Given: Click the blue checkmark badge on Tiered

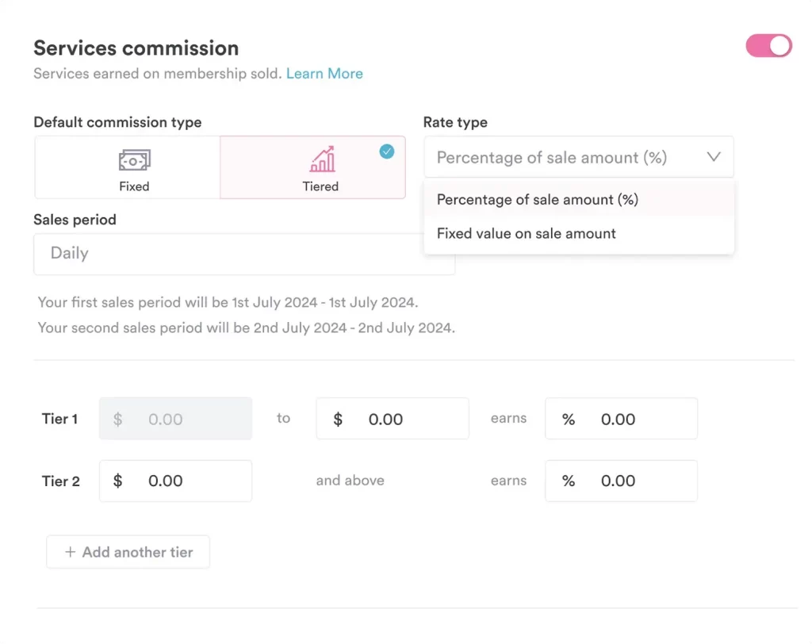Looking at the screenshot, I should [x=386, y=151].
